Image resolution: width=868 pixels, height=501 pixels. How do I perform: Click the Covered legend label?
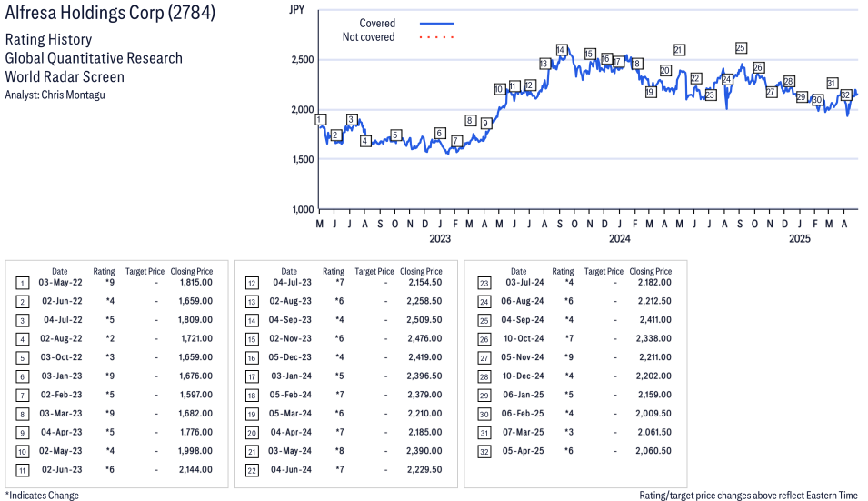coord(377,24)
